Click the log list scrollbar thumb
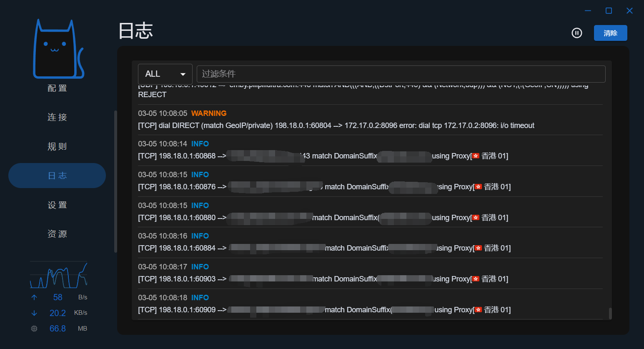Image resolution: width=644 pixels, height=349 pixels. click(x=610, y=313)
